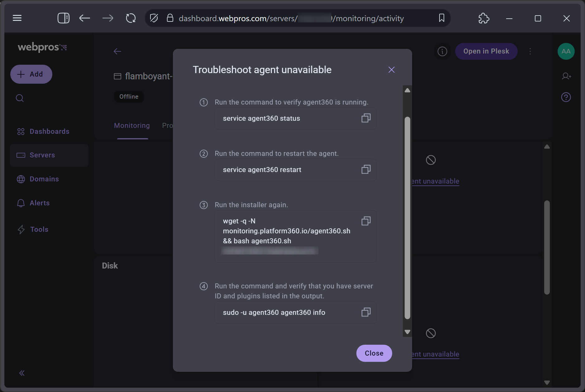Viewport: 585px width, 392px height.
Task: Collapse the sidebar with double chevron
Action: coord(22,373)
